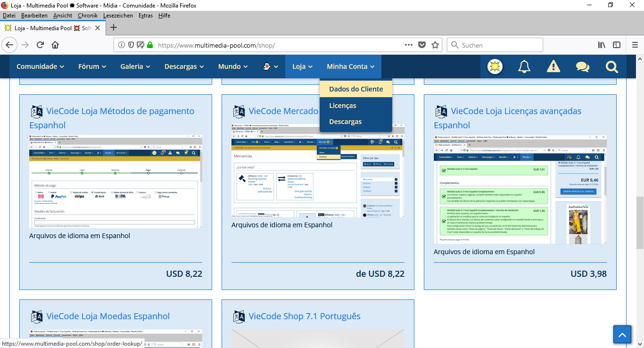
Task: Go to Firefox home page icon
Action: 55,45
